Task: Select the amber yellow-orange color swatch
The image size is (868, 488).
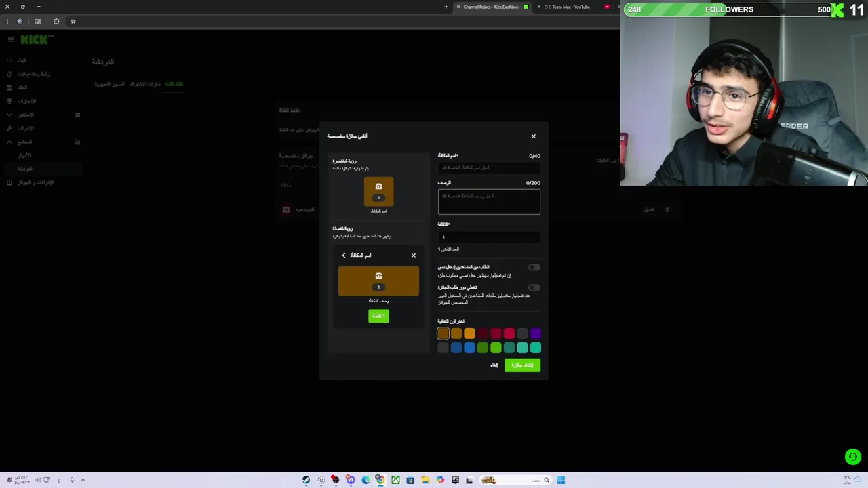Action: pyautogui.click(x=469, y=333)
